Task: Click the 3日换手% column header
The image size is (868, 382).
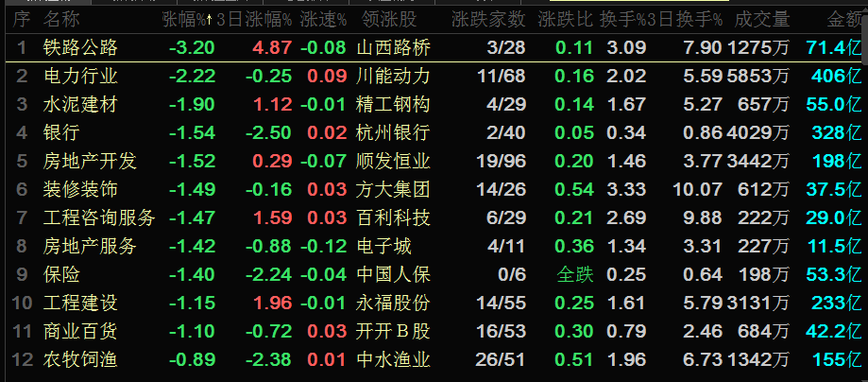Action: [688, 19]
